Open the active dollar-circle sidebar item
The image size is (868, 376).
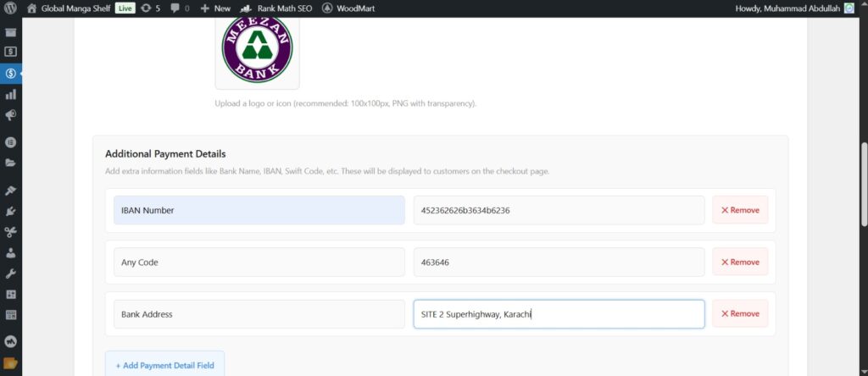10,73
